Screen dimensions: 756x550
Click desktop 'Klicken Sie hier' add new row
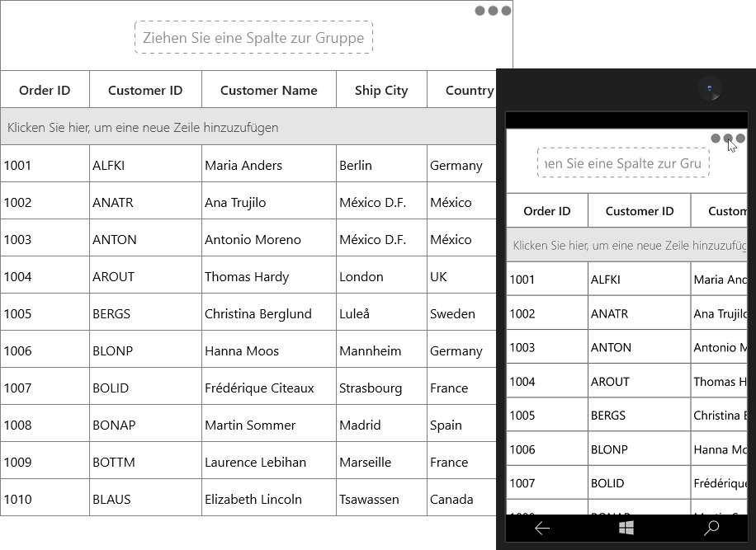(x=248, y=127)
